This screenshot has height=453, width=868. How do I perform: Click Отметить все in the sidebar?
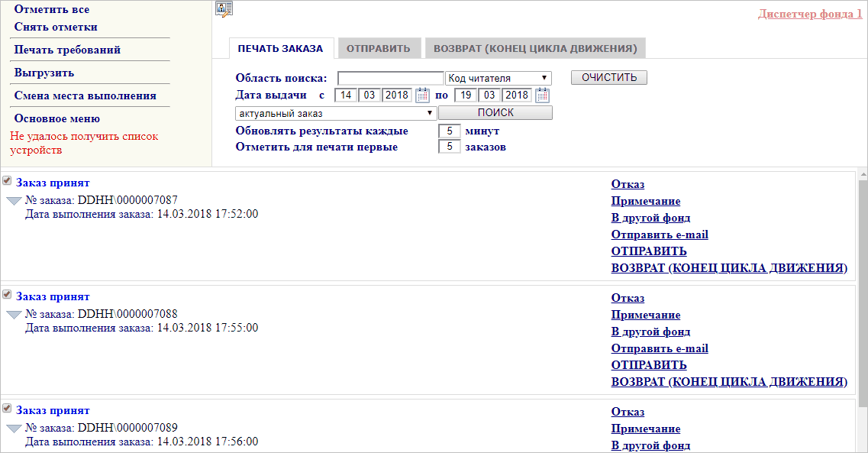pos(51,9)
